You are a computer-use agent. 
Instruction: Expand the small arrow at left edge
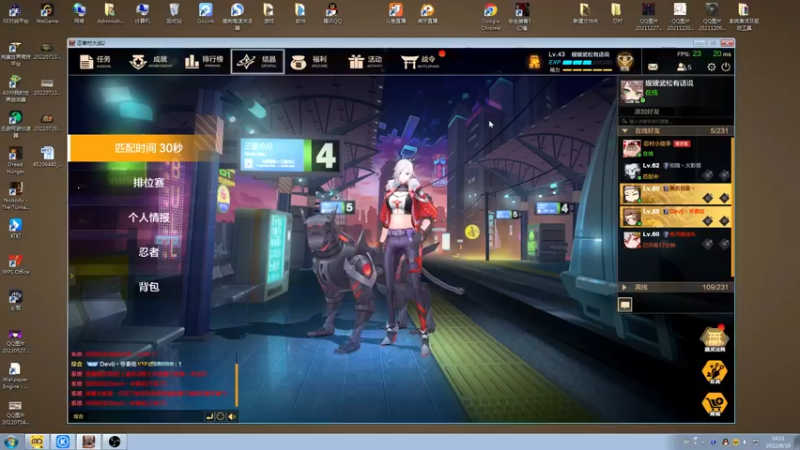click(x=72, y=276)
